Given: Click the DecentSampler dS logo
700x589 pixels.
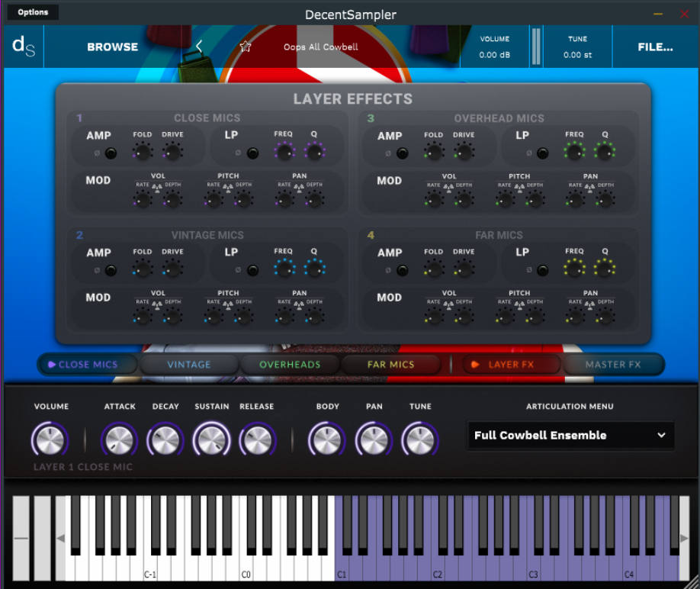Looking at the screenshot, I should [24, 47].
